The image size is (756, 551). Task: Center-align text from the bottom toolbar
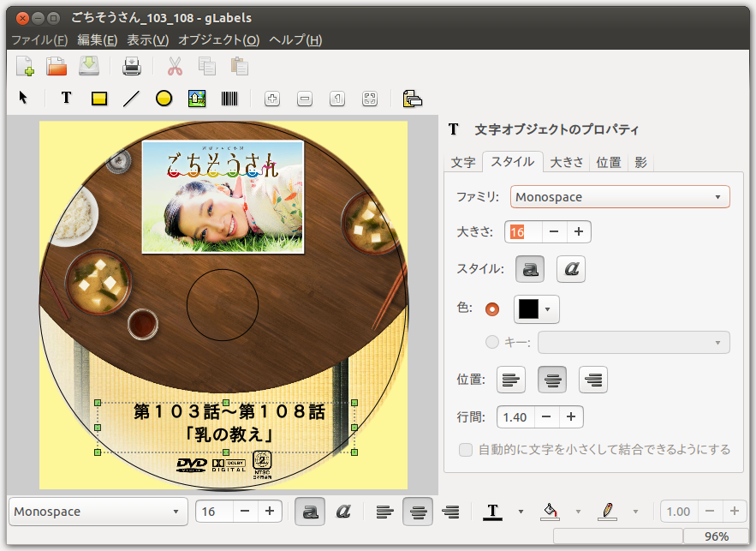[418, 512]
